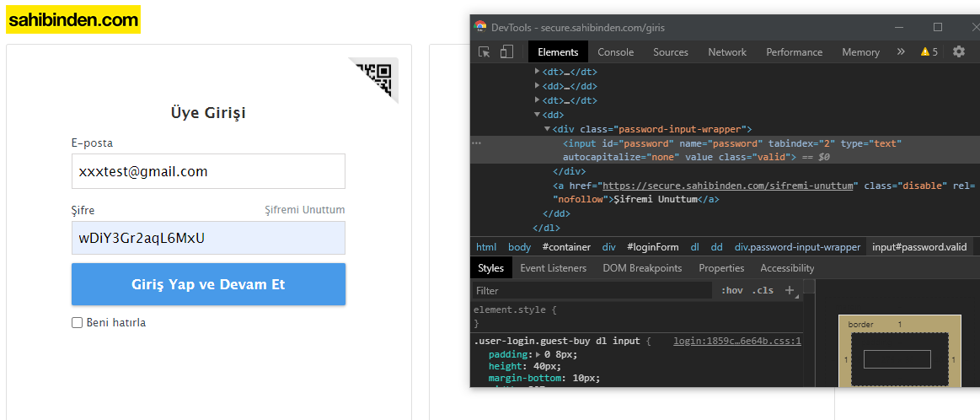
Task: Open the Event Listeners sub-tab
Action: point(553,268)
